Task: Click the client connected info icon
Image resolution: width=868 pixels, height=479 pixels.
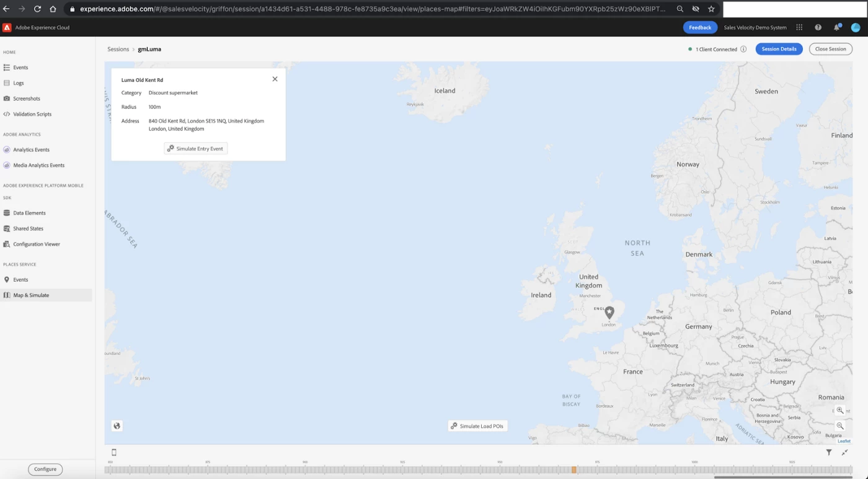Action: point(743,49)
